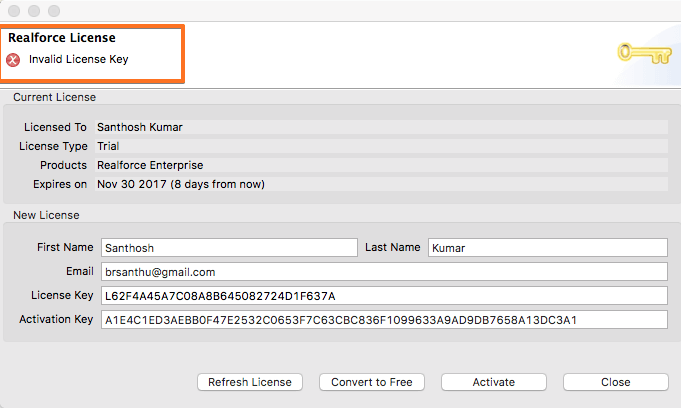Click the Realforce License heading
681x408 pixels.
62,38
